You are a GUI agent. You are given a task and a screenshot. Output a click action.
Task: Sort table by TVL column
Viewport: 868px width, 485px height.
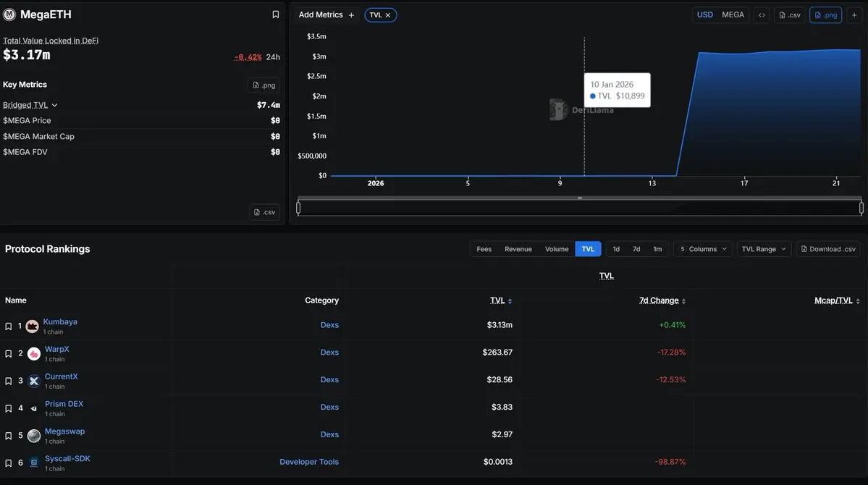[501, 300]
